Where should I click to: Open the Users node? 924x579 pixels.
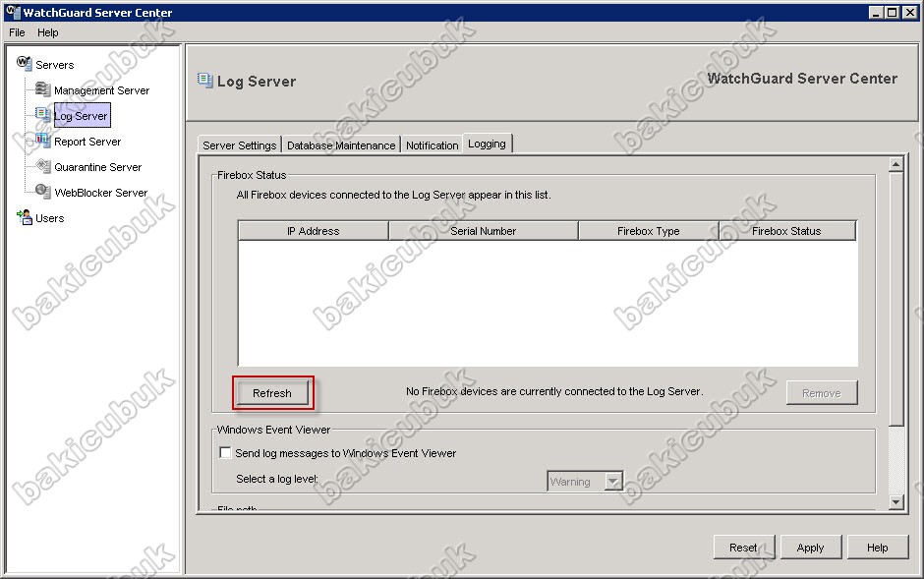pyautogui.click(x=49, y=218)
